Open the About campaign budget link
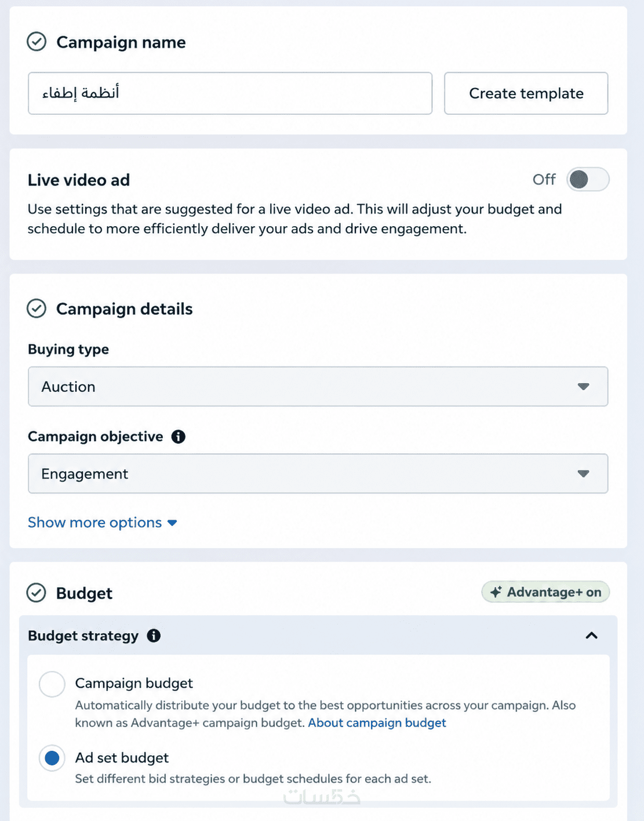Screen dimensions: 644x821 377,723
